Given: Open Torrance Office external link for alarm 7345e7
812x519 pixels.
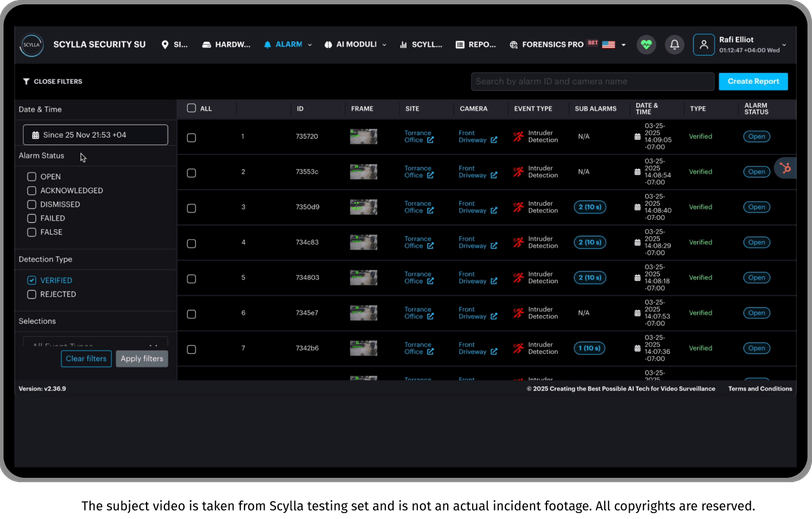Looking at the screenshot, I should (x=430, y=316).
